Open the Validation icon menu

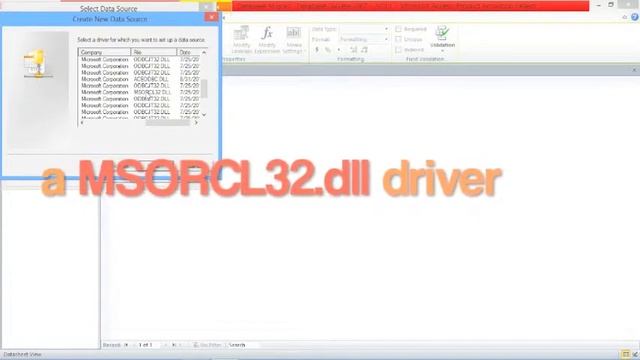442,33
